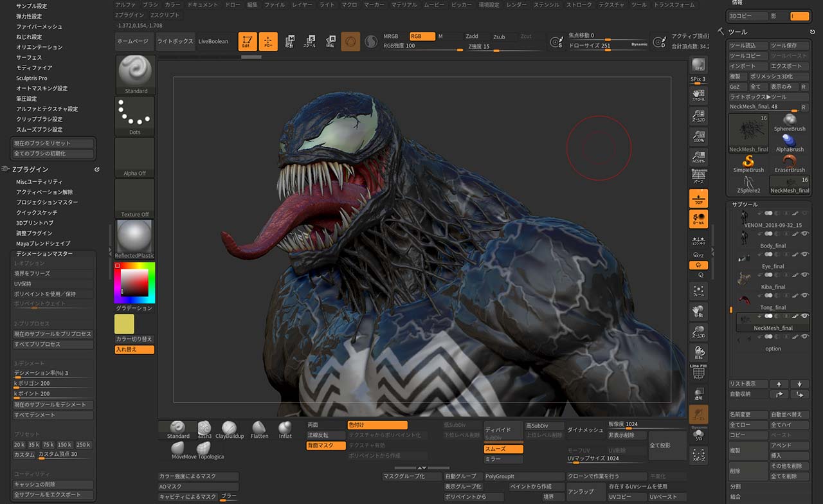823x504 pixels.
Task: Click the AC50% half-size zoom icon
Action: pyautogui.click(x=698, y=156)
